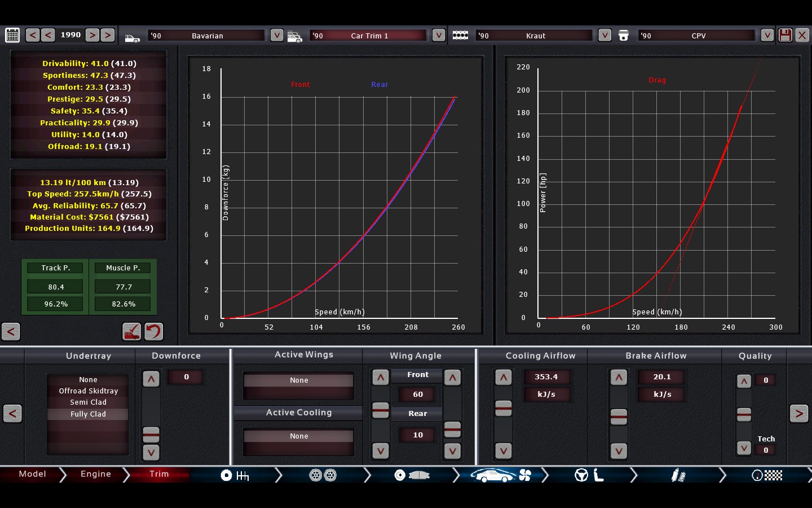
Task: Open the wheels and tires tab icon
Action: tap(323, 475)
